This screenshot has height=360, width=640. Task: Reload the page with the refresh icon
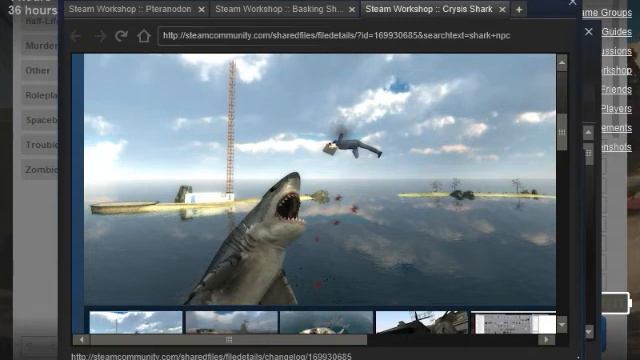121,36
